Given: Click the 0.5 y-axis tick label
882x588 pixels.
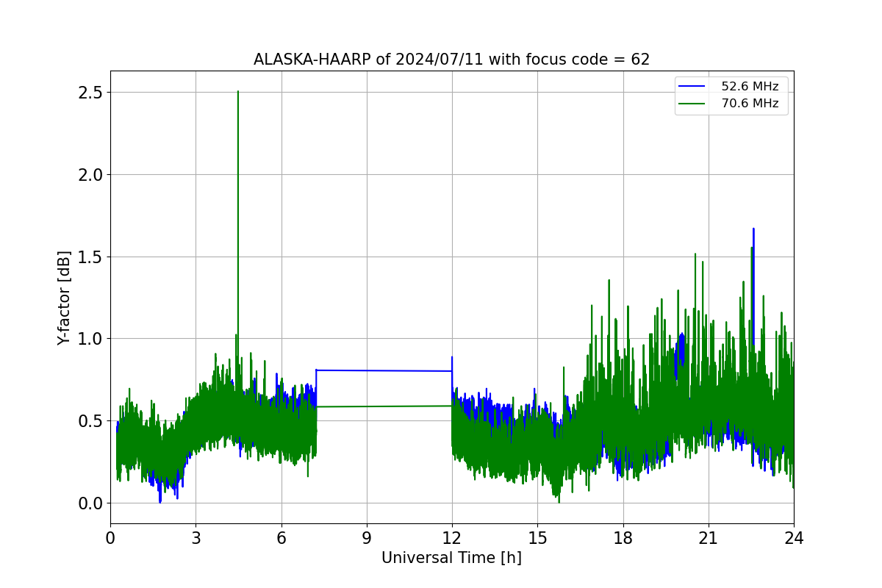Looking at the screenshot, I should pos(89,421).
